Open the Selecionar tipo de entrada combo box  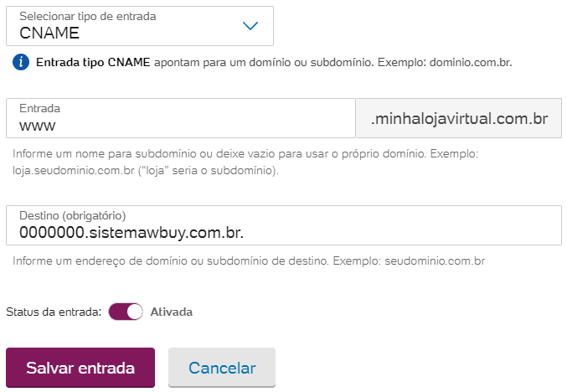[x=139, y=26]
